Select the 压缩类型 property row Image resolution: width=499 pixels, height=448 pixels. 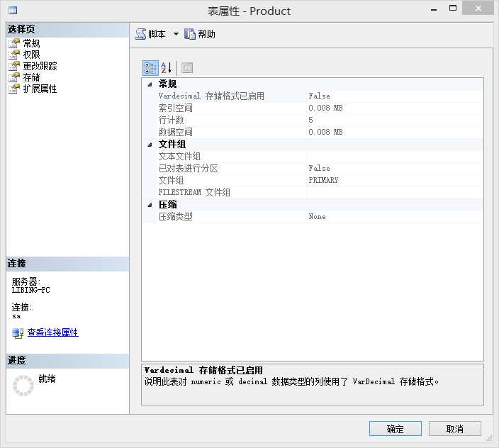tap(320, 217)
